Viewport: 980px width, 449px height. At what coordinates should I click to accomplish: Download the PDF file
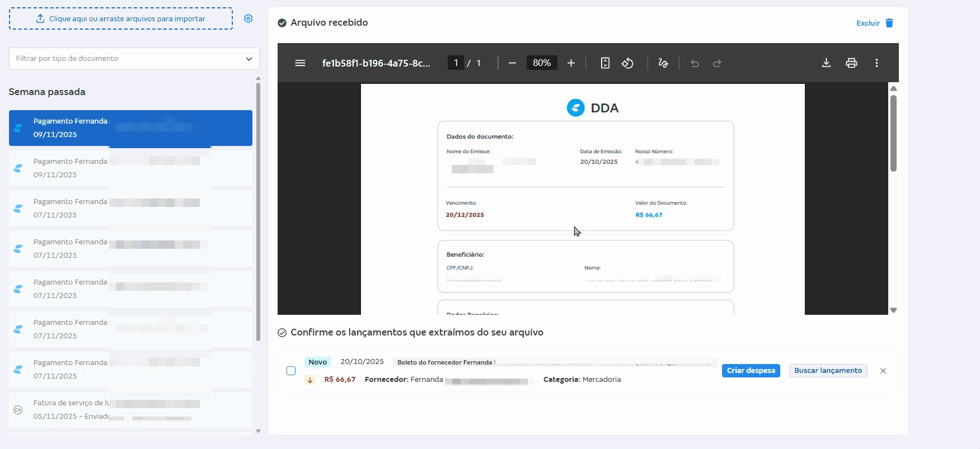click(x=826, y=63)
